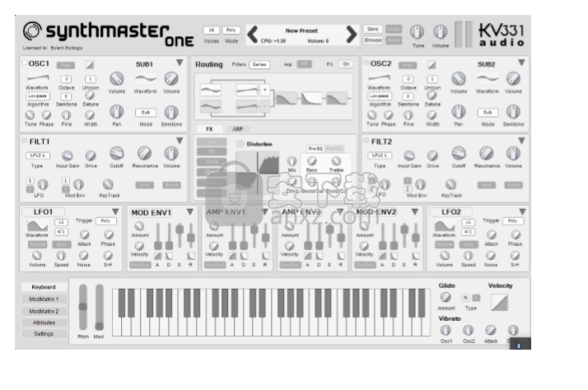Open the OSC1 Lowpass algorithm dropdown
The image size is (588, 390).
click(38, 96)
